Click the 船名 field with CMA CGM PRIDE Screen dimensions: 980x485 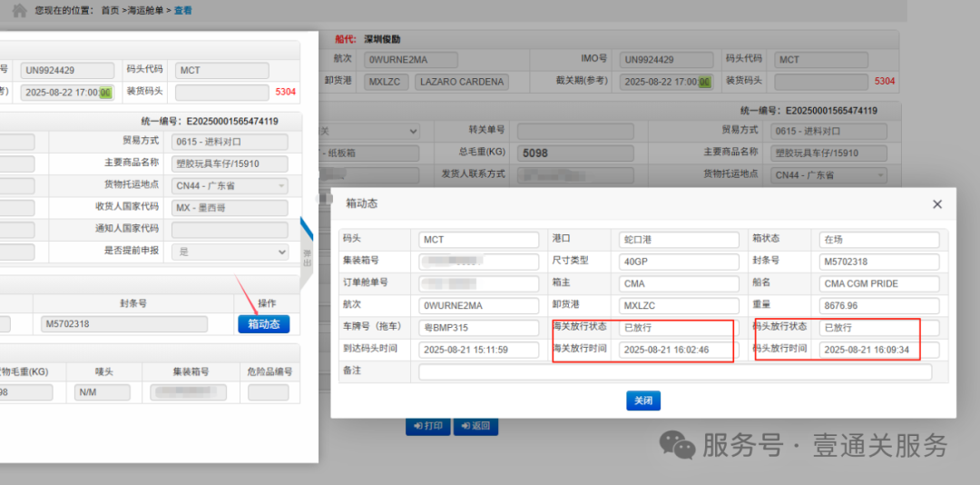click(878, 283)
